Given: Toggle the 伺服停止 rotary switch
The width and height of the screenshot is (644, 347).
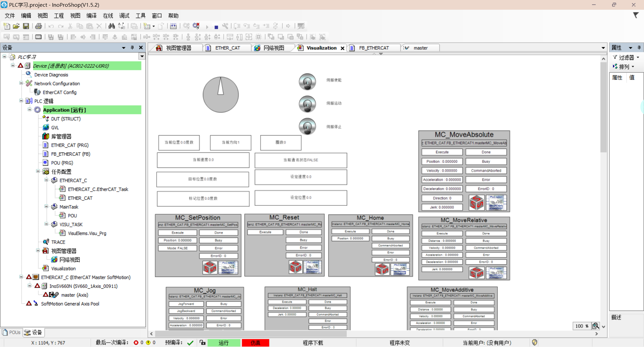Looking at the screenshot, I should [x=307, y=127].
